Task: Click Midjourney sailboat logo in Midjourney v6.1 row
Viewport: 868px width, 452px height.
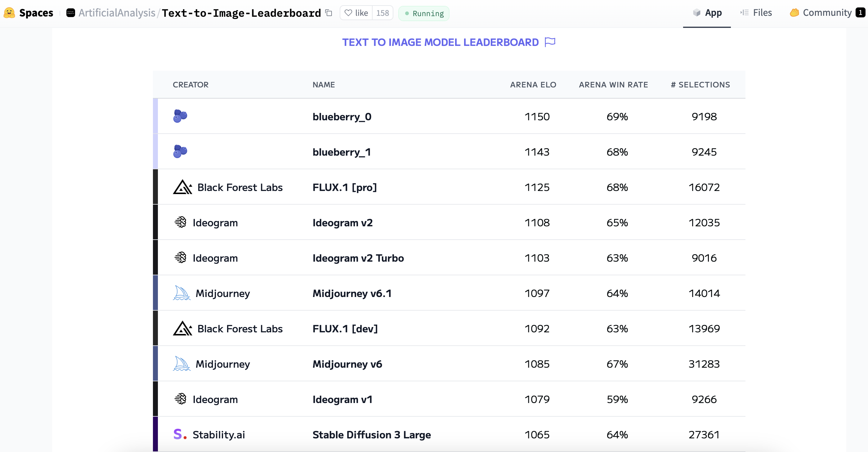Action: (181, 293)
